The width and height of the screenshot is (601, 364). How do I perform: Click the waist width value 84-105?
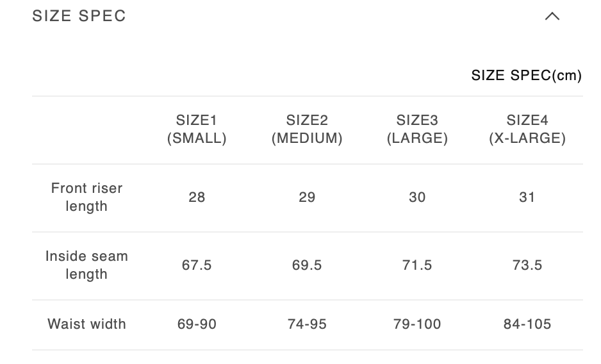[527, 324]
